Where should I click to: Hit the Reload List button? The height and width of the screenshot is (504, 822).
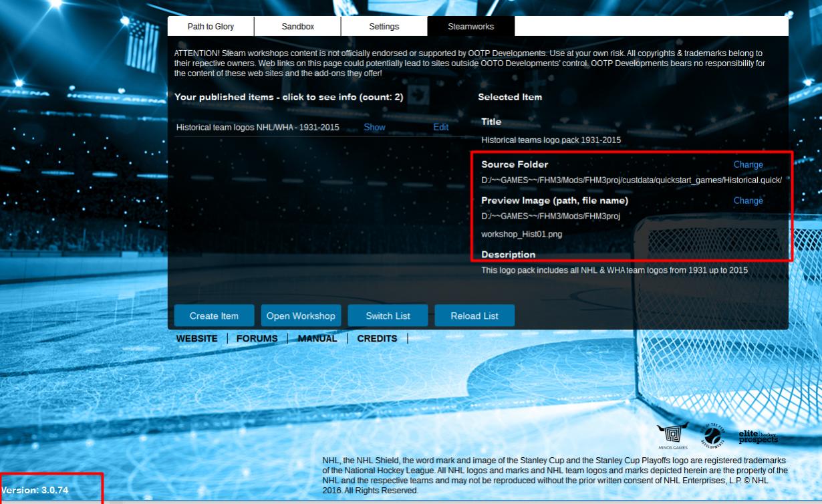[474, 316]
